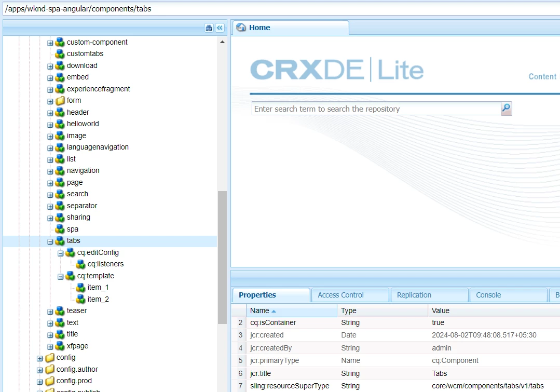Screen dimensions: 560x392
Task: Expand the teaser node
Action: pyautogui.click(x=50, y=312)
